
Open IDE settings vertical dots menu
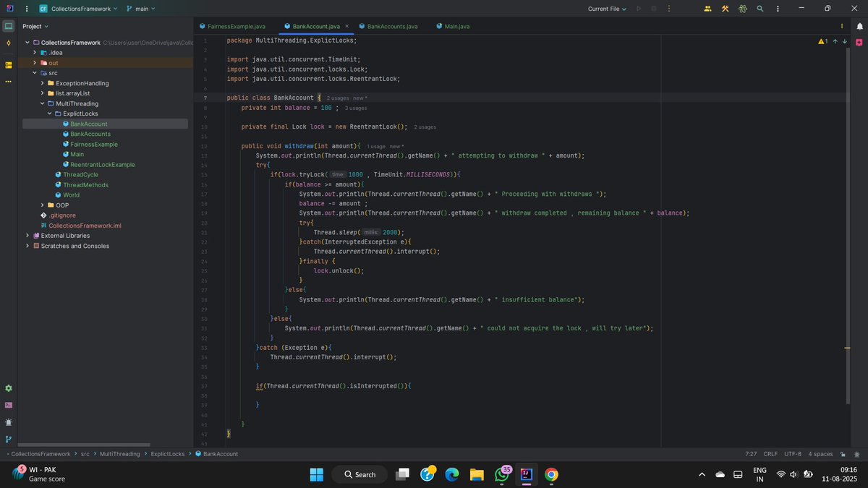778,9
